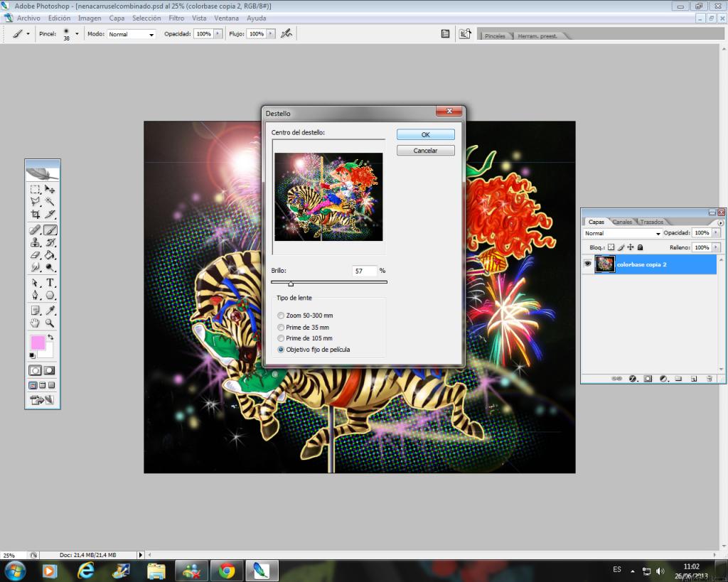Select the Paint Bucket tool
Viewport: 728px width, 582px height.
pyautogui.click(x=50, y=255)
